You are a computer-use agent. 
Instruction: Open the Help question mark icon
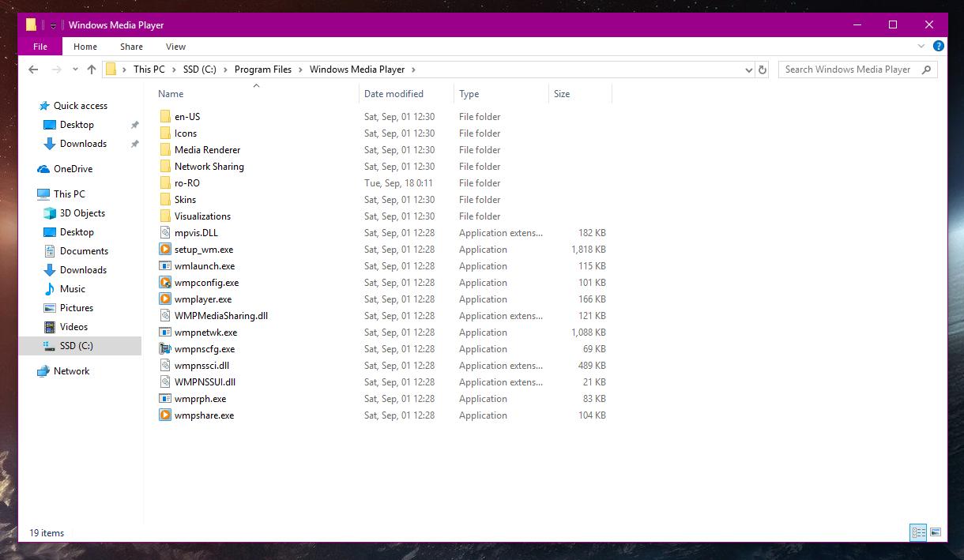pos(939,47)
